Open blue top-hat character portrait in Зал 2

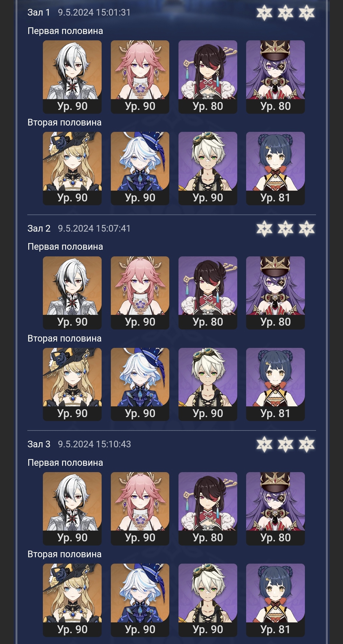(140, 384)
